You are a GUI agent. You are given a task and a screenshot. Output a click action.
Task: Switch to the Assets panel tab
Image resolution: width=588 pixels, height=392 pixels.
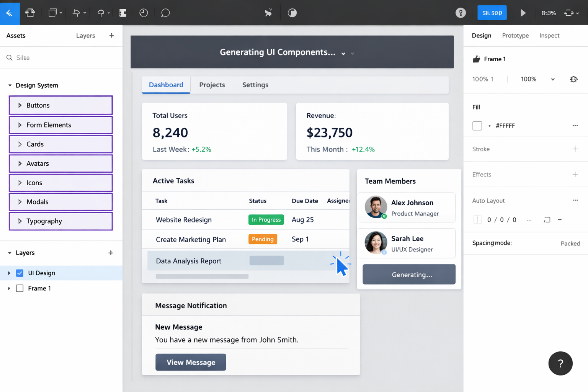(x=16, y=36)
